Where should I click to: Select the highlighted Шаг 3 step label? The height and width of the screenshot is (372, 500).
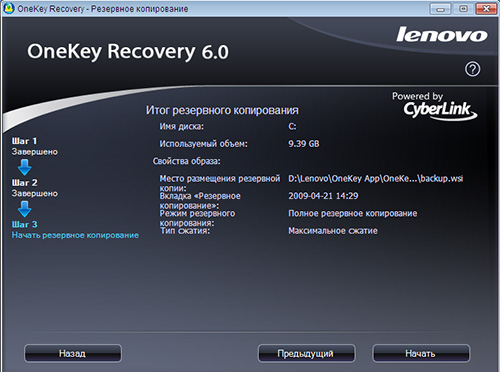[24, 224]
